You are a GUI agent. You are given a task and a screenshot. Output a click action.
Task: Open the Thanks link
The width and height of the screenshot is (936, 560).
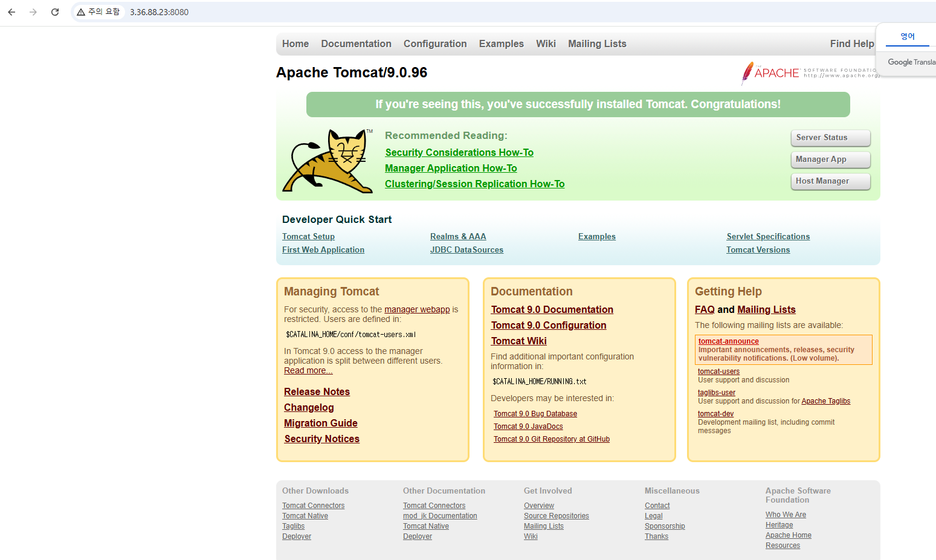click(656, 536)
